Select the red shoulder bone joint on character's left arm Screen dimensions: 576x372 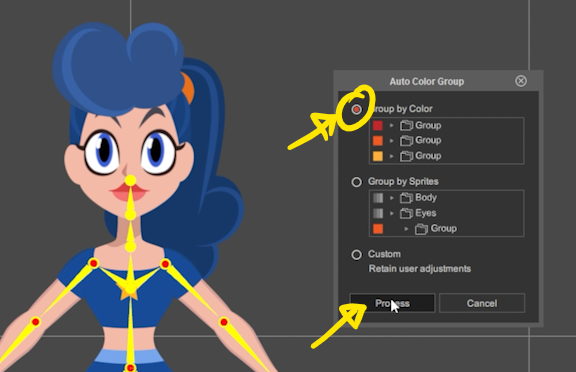point(165,263)
